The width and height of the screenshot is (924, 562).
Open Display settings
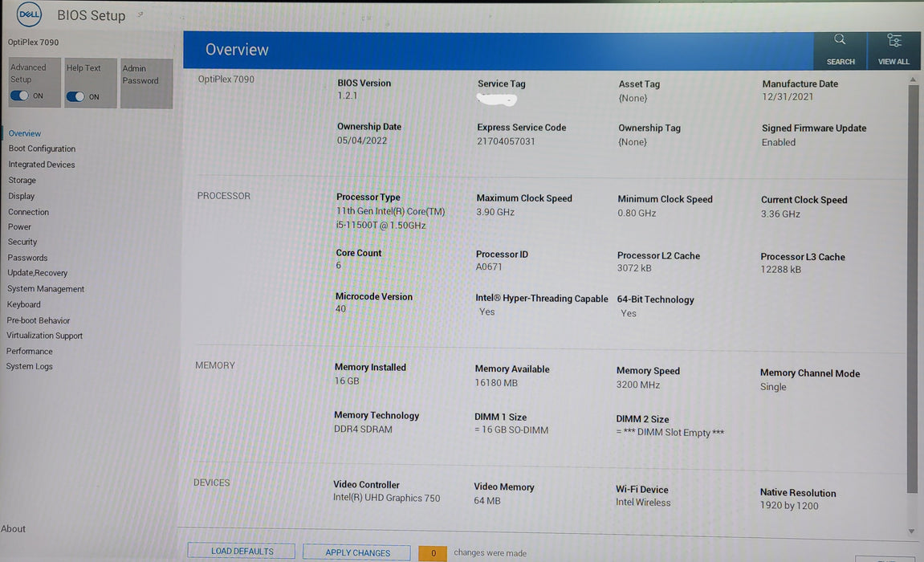coord(21,196)
